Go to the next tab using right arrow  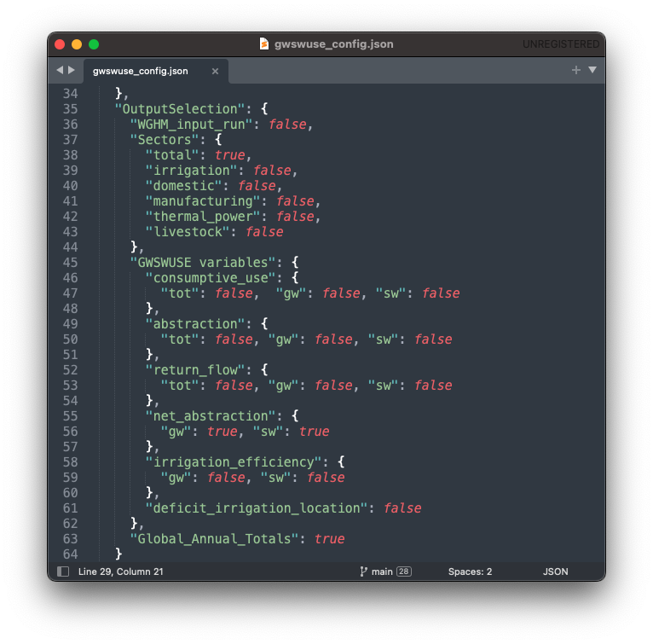click(71, 70)
